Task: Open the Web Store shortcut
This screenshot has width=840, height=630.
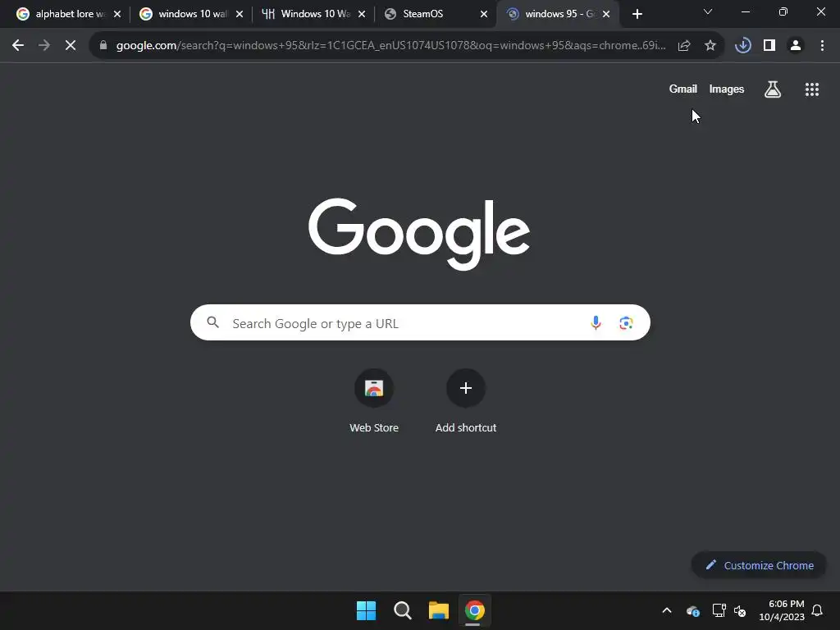Action: 374,400
